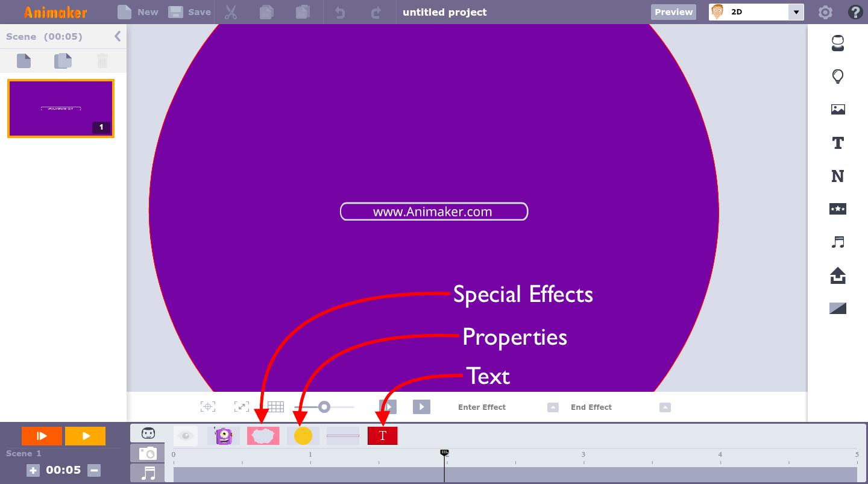Open the help question mark
Image resolution: width=868 pixels, height=484 pixels.
pyautogui.click(x=855, y=12)
